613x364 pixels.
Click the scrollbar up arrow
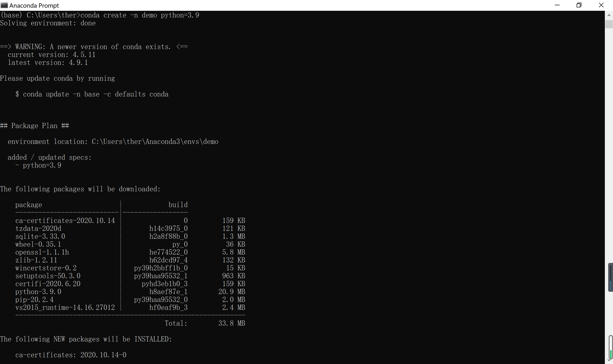tap(609, 15)
